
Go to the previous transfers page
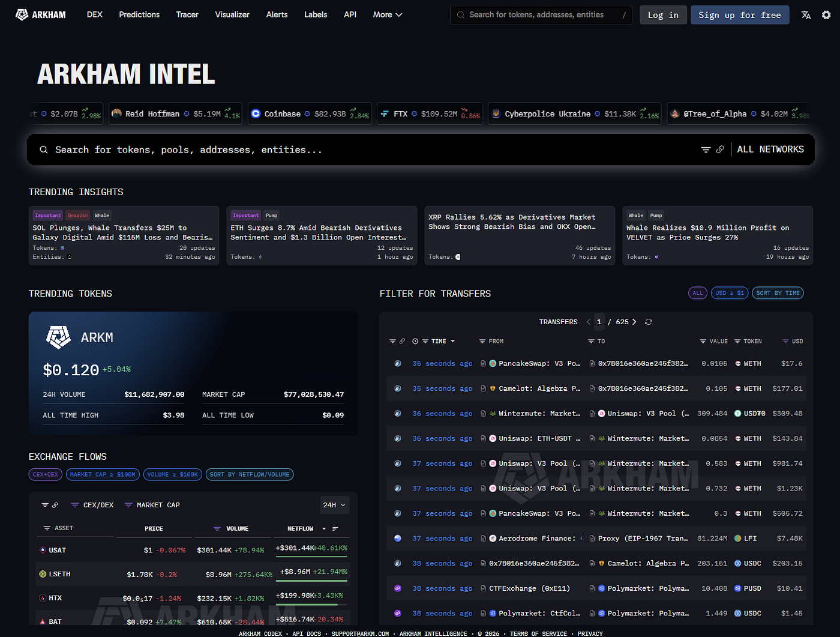(x=589, y=322)
